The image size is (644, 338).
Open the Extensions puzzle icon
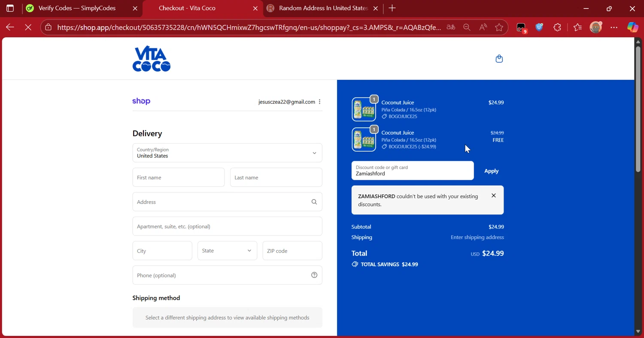tap(557, 27)
